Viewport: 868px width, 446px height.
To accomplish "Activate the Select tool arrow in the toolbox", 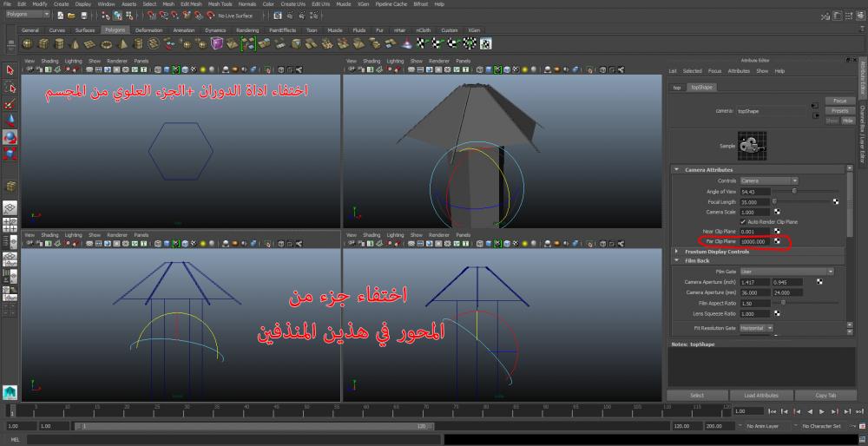I will [10, 69].
